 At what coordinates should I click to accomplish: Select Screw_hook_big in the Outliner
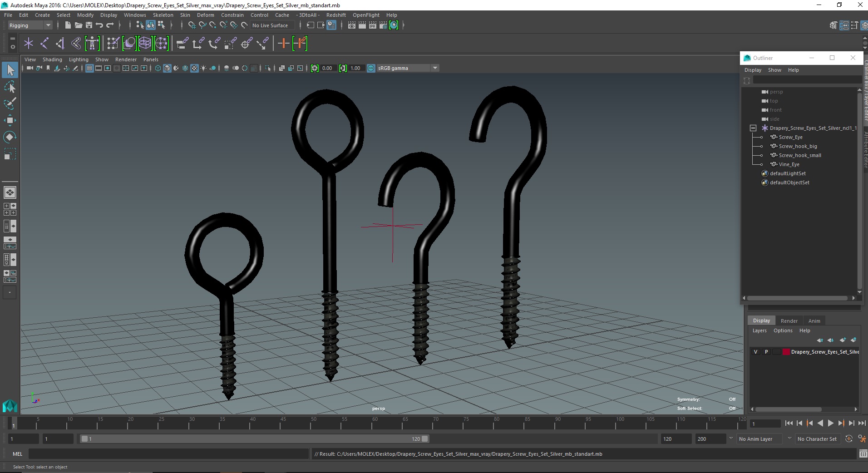coord(798,146)
